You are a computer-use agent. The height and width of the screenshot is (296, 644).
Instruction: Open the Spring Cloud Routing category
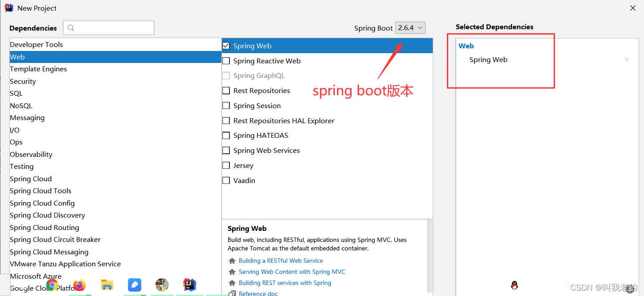click(115, 227)
